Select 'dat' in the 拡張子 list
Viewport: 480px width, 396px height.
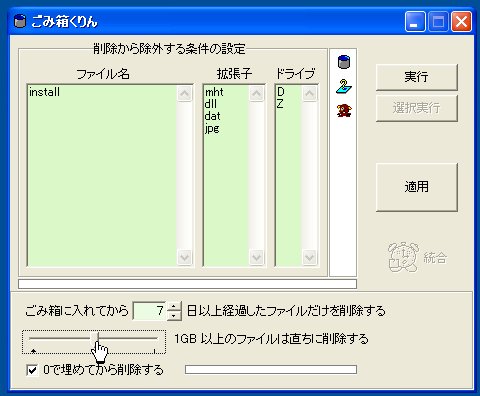pos(212,116)
